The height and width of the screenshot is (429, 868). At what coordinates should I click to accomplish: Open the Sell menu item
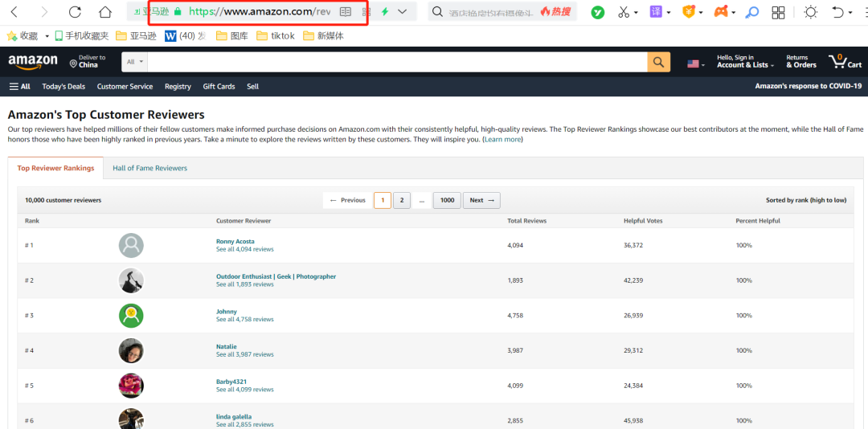252,86
